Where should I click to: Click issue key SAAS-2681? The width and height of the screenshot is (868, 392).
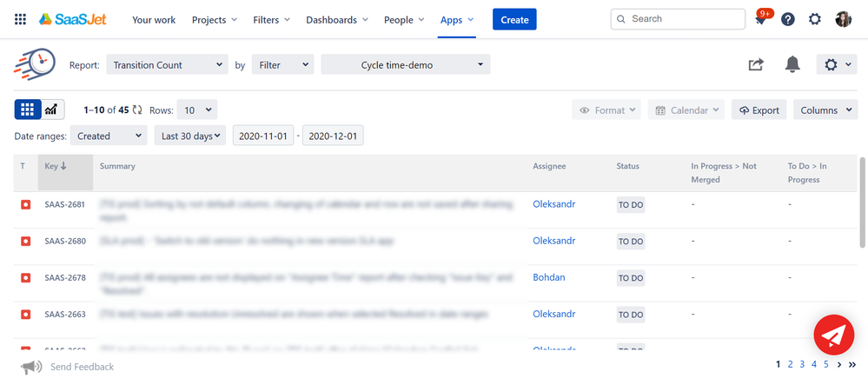click(x=65, y=205)
